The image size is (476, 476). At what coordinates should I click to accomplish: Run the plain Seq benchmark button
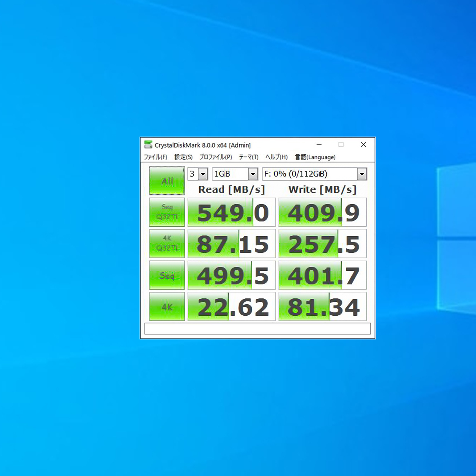point(167,275)
